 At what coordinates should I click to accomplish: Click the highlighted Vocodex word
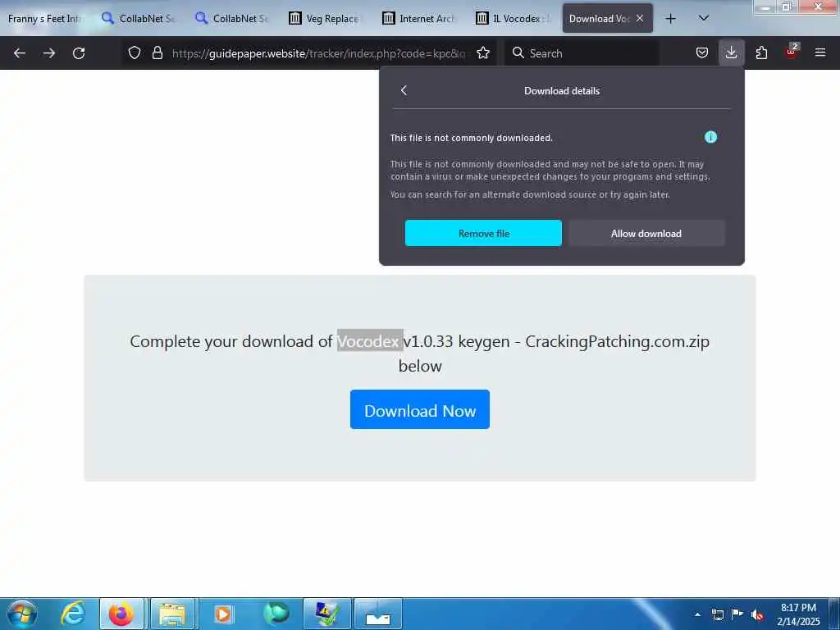click(x=370, y=340)
